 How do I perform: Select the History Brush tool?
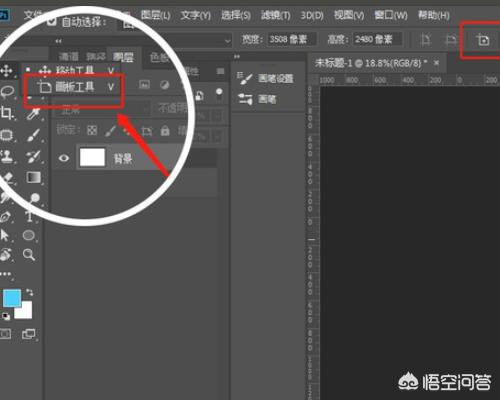(x=33, y=156)
